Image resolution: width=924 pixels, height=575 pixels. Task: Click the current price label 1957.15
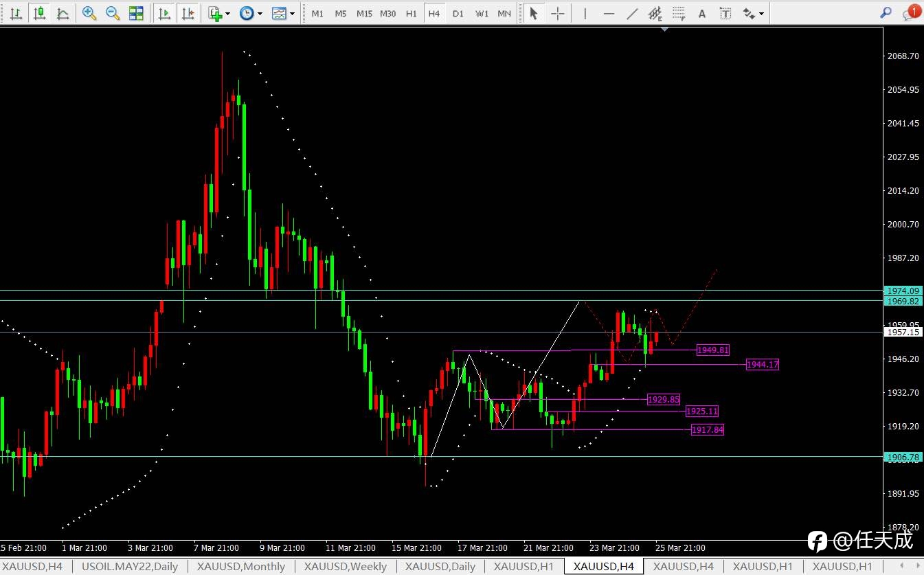903,332
